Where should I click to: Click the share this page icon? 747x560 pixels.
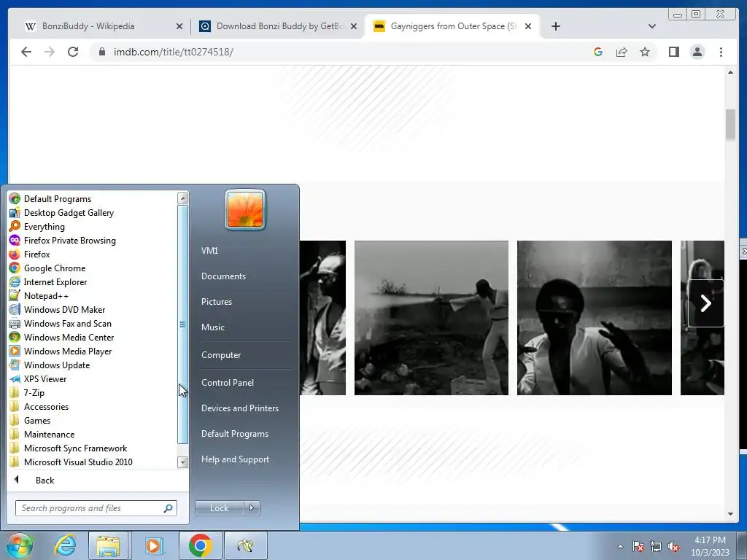pos(622,52)
